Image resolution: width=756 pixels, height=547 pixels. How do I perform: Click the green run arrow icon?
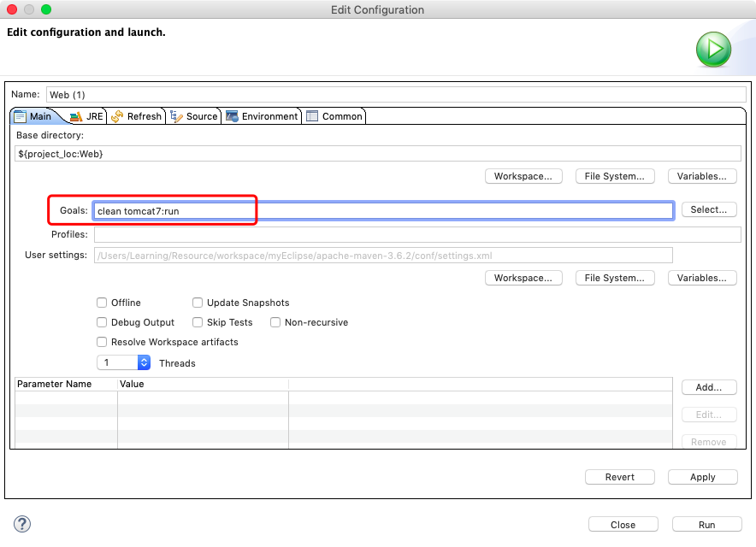[712, 50]
